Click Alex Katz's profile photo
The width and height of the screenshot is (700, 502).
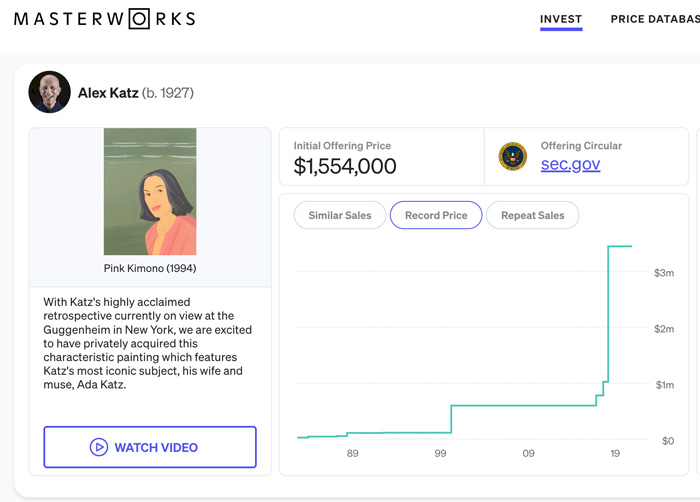(x=50, y=92)
